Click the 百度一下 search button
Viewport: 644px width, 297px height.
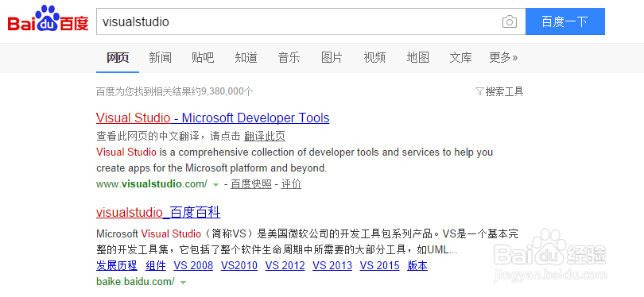pyautogui.click(x=565, y=21)
